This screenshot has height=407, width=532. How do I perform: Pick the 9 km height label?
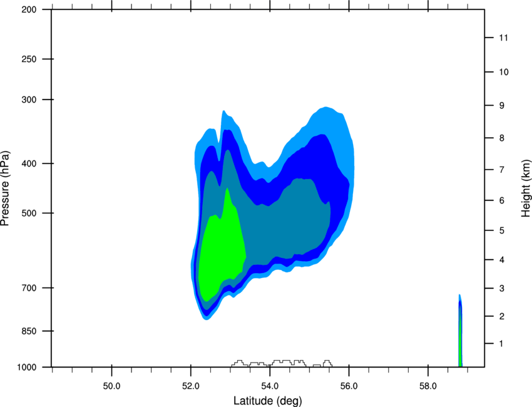(x=502, y=106)
